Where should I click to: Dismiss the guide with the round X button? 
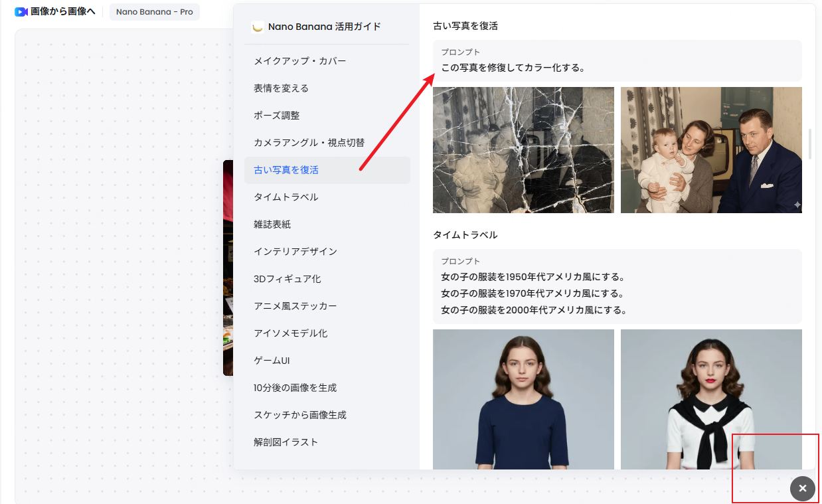tap(802, 488)
